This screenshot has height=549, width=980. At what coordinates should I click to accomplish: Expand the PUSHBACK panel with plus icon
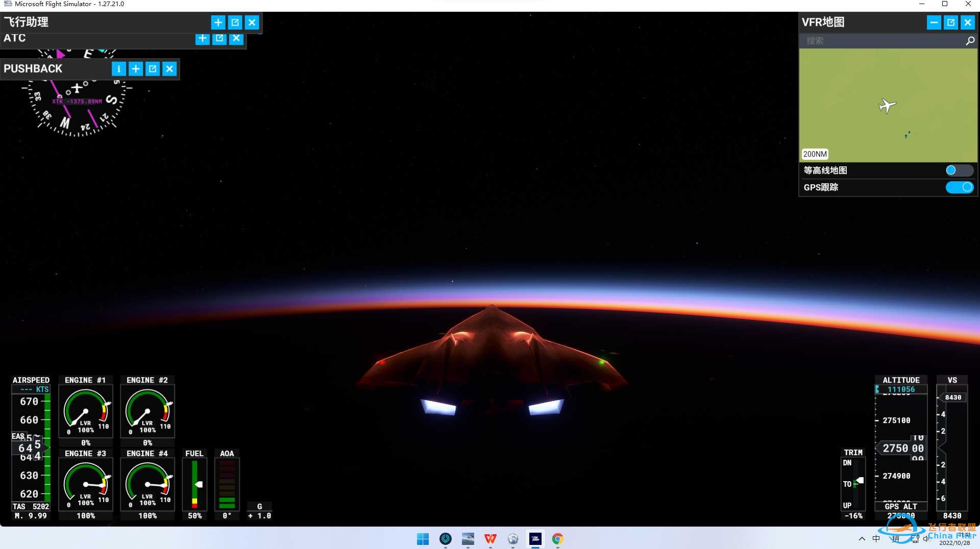point(136,69)
